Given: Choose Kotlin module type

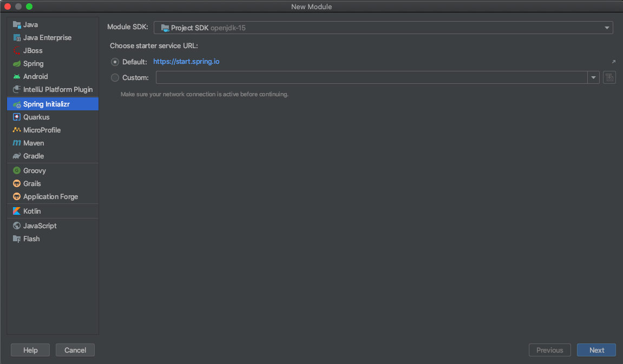Looking at the screenshot, I should point(53,211).
